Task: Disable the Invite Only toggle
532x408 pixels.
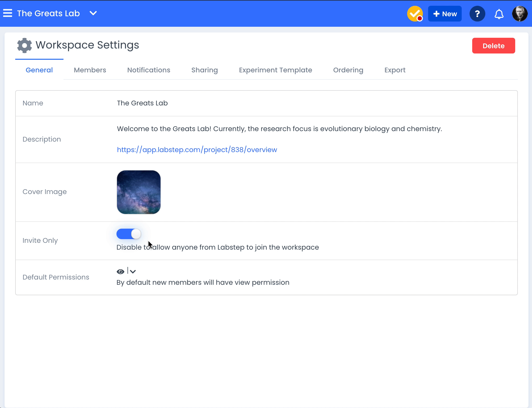Action: pyautogui.click(x=129, y=234)
